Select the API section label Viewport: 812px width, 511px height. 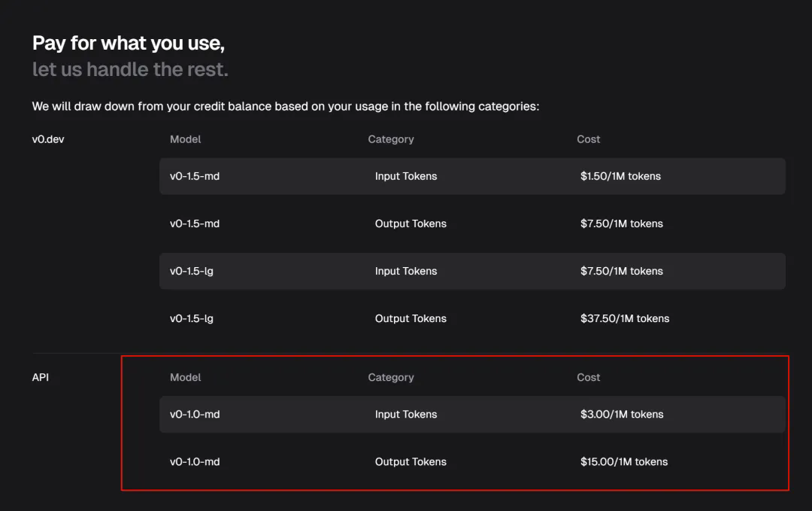point(41,377)
